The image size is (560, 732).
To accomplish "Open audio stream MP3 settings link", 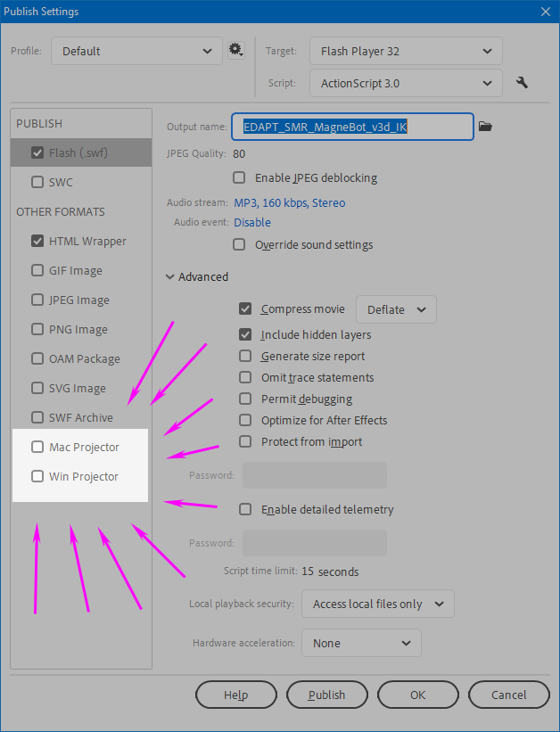I will click(289, 202).
